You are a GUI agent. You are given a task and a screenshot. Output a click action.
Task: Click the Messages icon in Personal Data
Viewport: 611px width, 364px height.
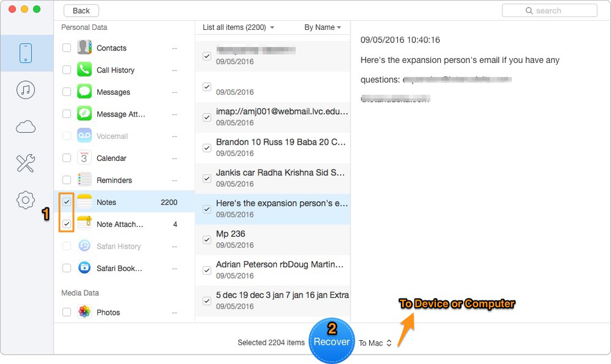(84, 92)
